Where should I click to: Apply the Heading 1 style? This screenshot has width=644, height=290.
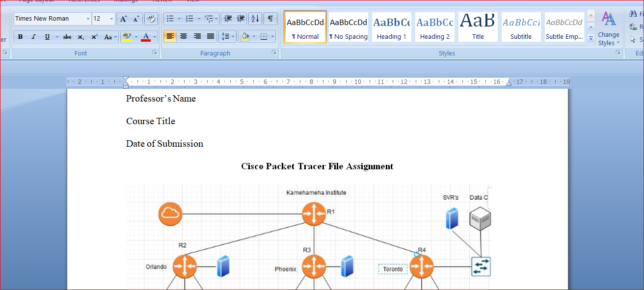tap(392, 27)
